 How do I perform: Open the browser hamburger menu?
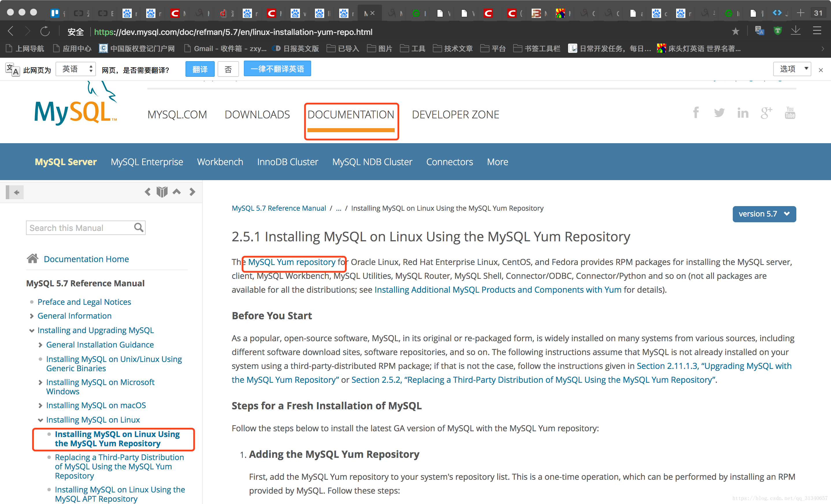pos(817,31)
